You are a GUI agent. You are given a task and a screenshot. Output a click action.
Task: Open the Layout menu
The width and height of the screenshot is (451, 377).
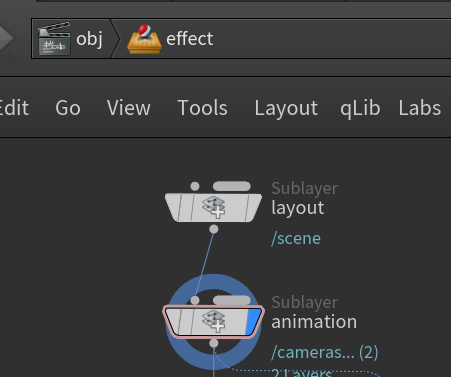click(x=286, y=108)
